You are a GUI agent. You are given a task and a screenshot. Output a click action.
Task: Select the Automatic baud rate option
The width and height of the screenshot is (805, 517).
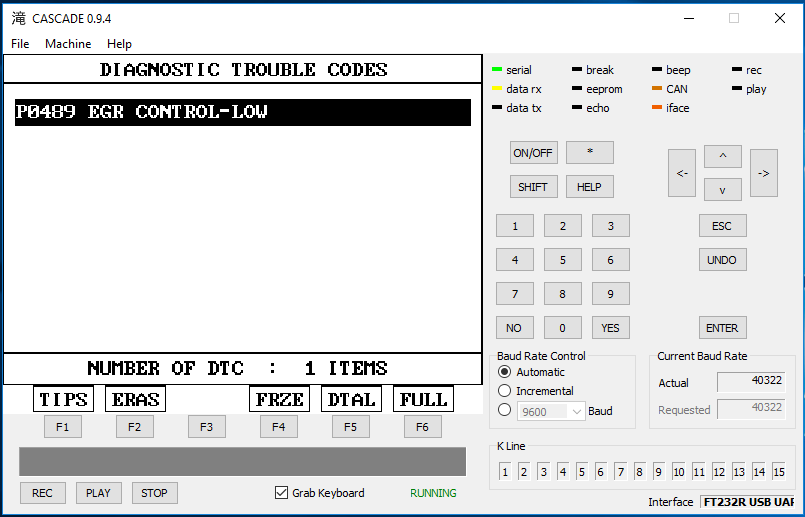coord(505,372)
